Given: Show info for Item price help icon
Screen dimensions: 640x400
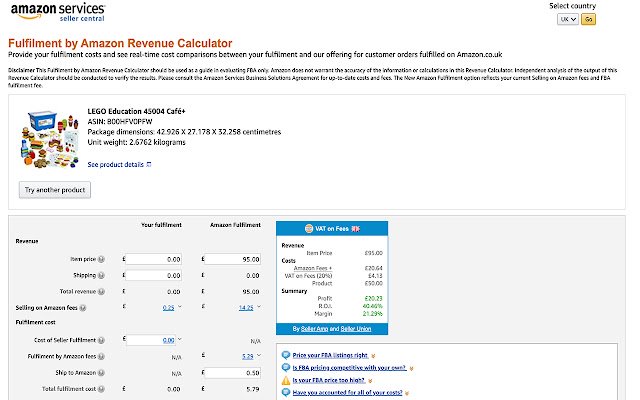Looking at the screenshot, I should pos(101,259).
